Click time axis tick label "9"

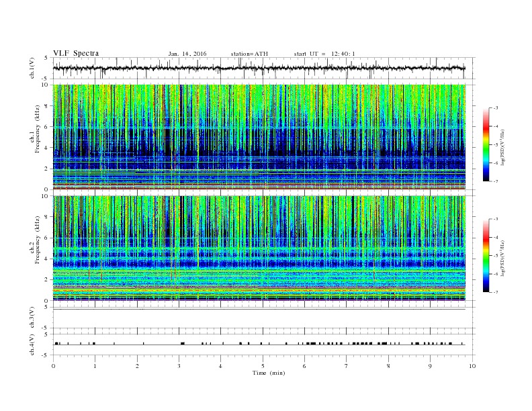click(x=430, y=366)
